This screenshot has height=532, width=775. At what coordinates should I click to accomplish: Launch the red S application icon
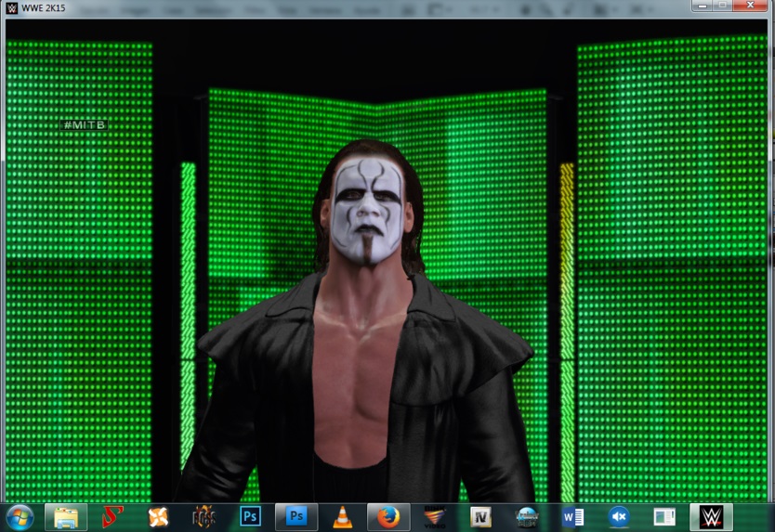pos(112,517)
